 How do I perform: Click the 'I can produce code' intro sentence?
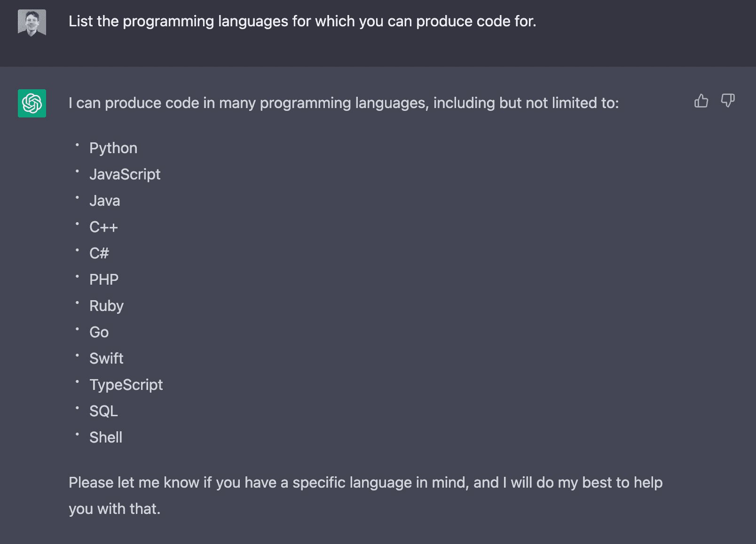pos(344,103)
